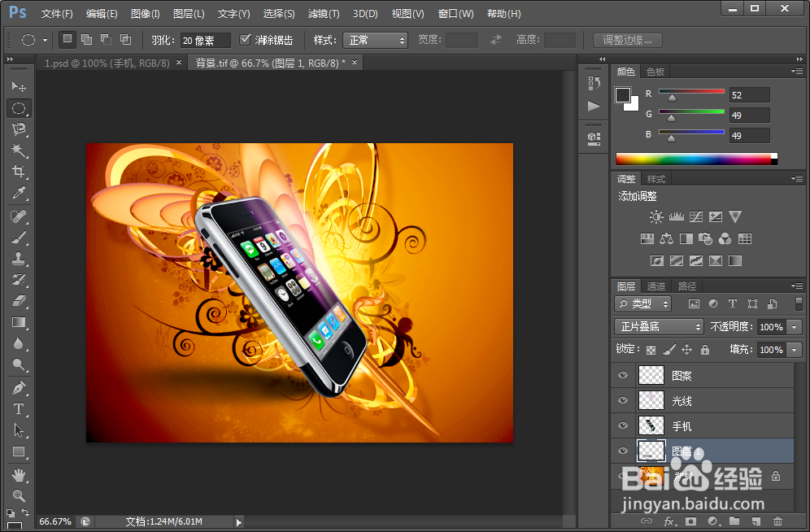Select the History Brush tool
Viewport: 810px width, 532px height.
pyautogui.click(x=19, y=280)
